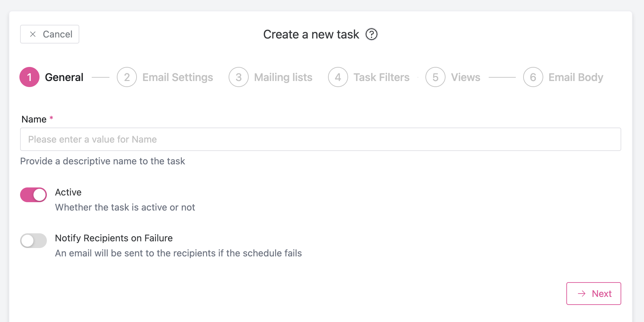Focus the Name text input field
The width and height of the screenshot is (644, 322).
320,139
